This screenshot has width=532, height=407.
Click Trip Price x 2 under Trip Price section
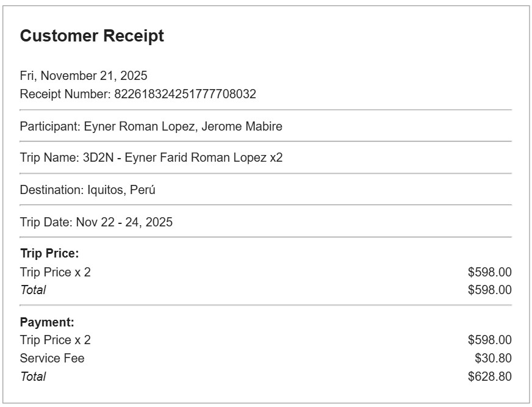click(x=55, y=272)
